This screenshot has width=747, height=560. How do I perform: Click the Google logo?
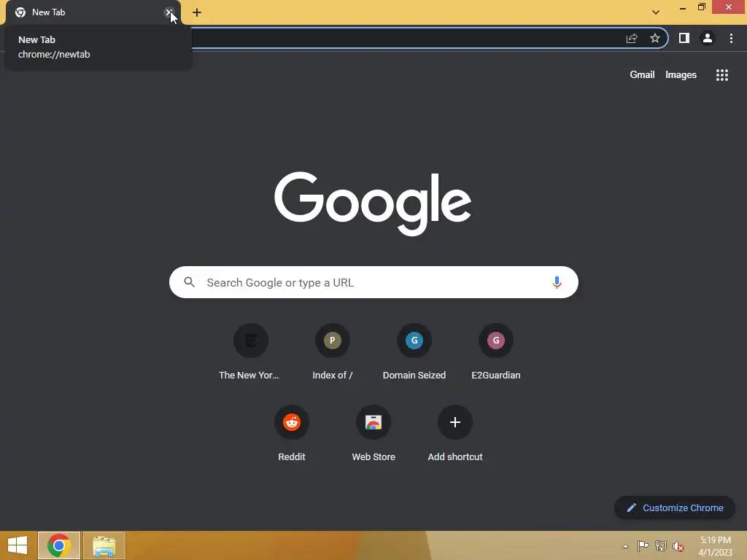(373, 204)
